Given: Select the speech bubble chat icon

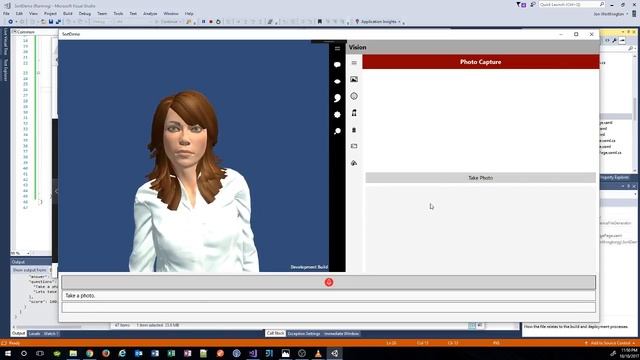Looking at the screenshot, I should (337, 65).
